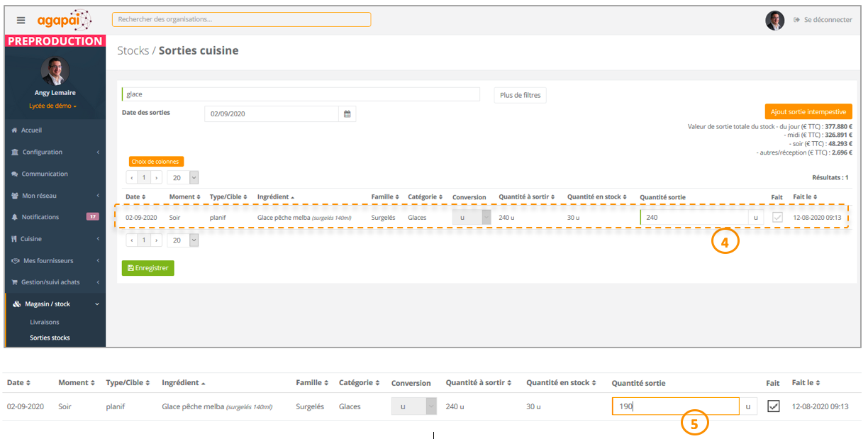The height and width of the screenshot is (439, 868).
Task: Click the Angy Lemaire profile photo
Action: click(55, 71)
